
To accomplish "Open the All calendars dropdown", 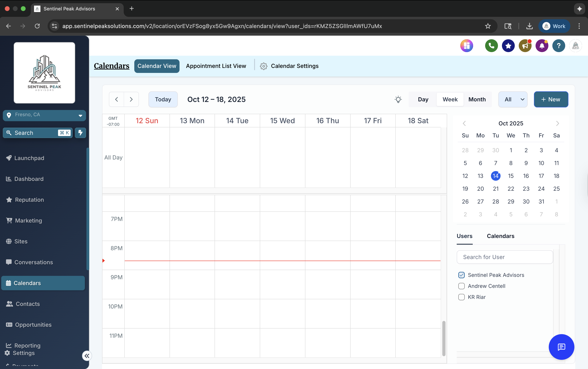I will coord(513,99).
